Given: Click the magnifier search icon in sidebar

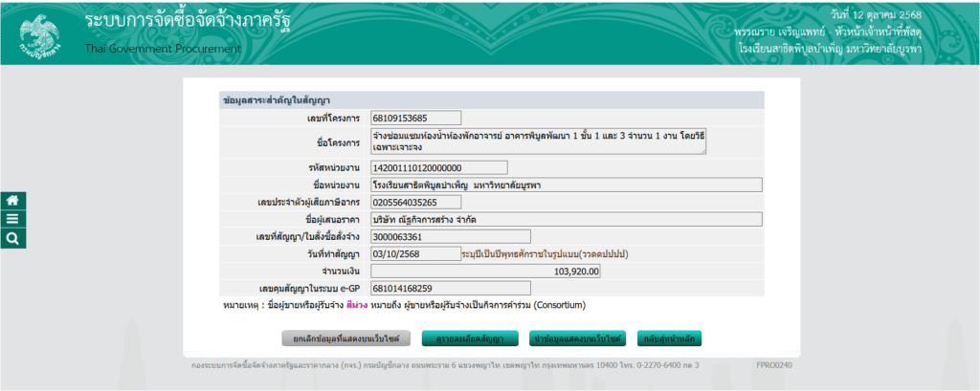Looking at the screenshot, I should (13, 238).
